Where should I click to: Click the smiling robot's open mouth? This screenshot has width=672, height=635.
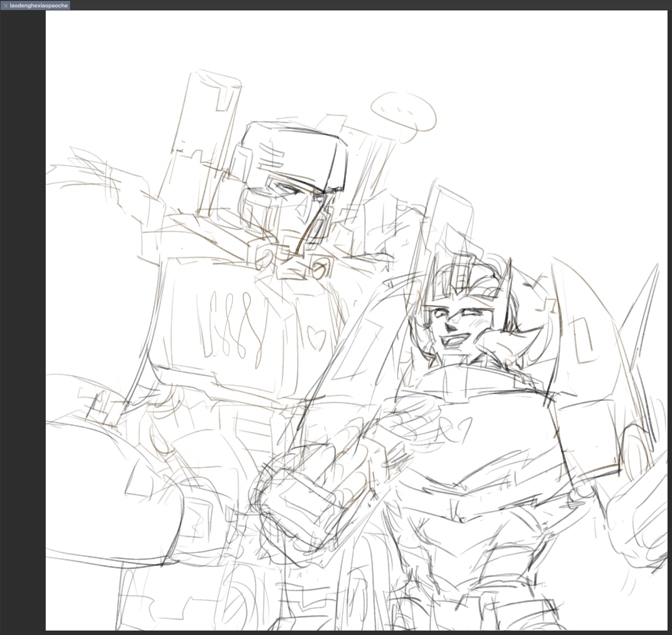(455, 341)
